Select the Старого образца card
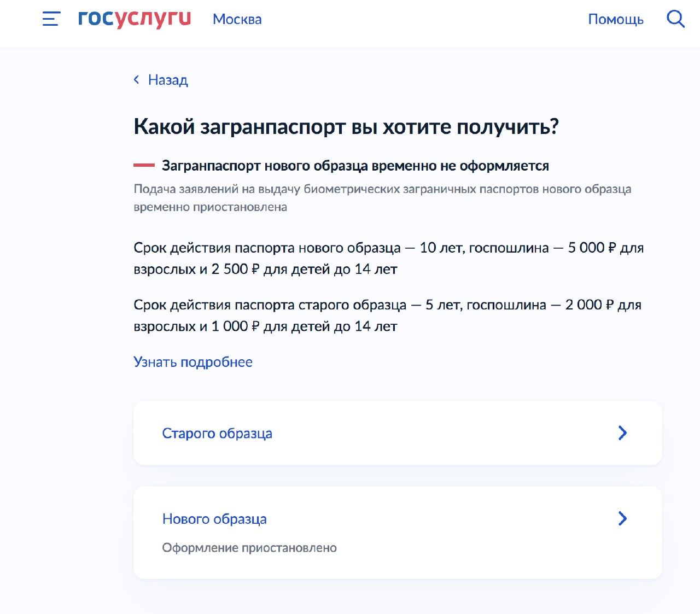Viewport: 700px width, 614px height. (398, 432)
